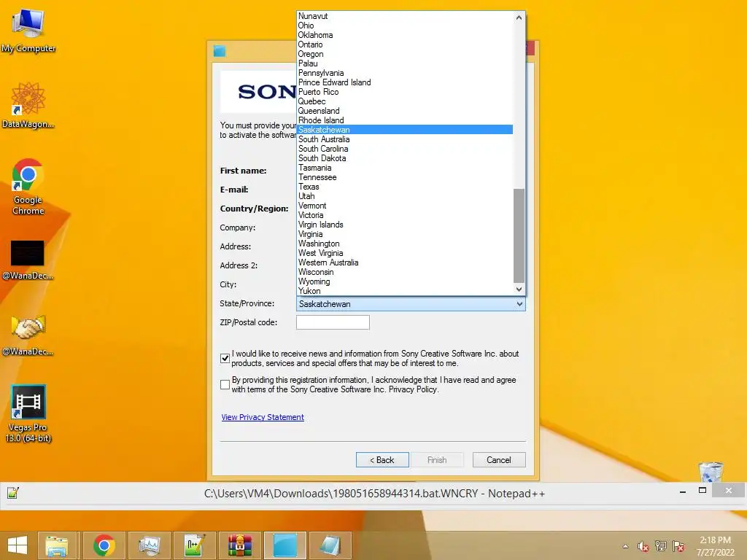Click the ZIP/Postal code field
Viewport: 747px width, 560px height.
333,322
